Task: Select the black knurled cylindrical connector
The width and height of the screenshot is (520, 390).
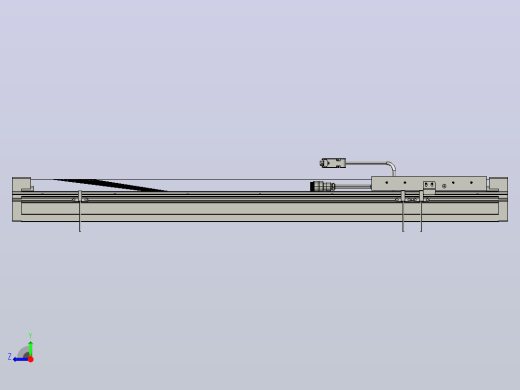Action: (322, 186)
